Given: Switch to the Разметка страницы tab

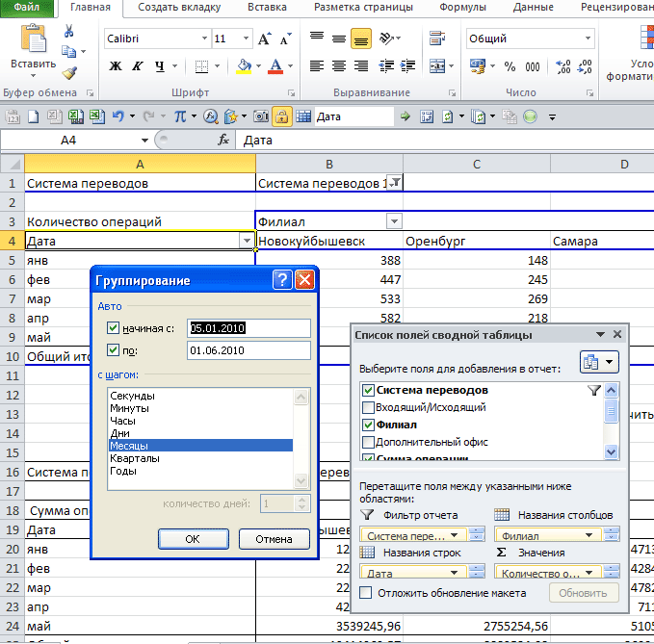Looking at the screenshot, I should [x=363, y=7].
